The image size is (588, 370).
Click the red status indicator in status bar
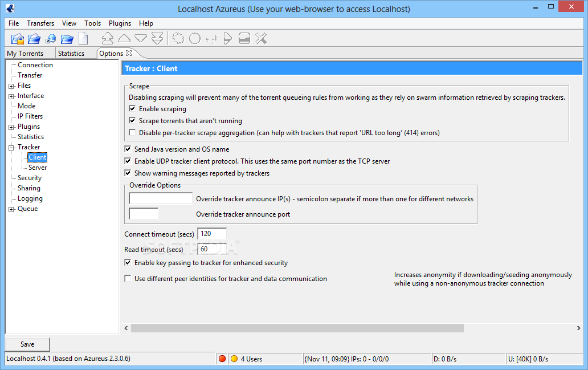222,359
